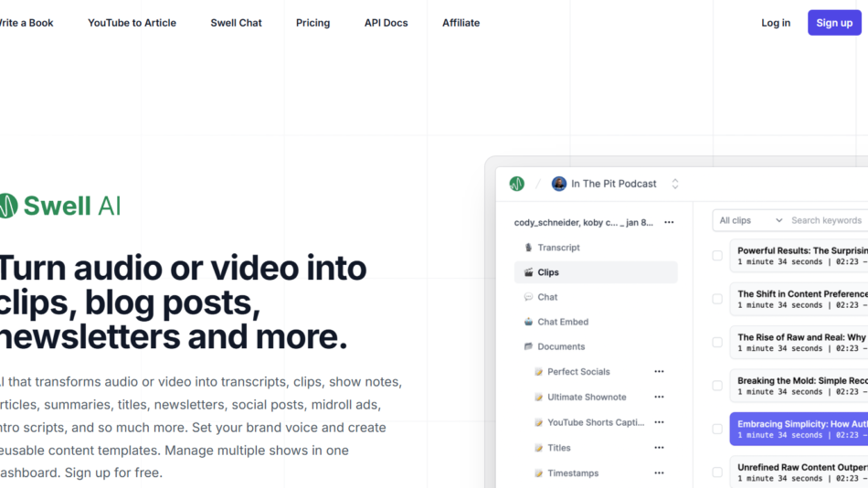Click the Log in link
The width and height of the screenshot is (868, 488).
pyautogui.click(x=776, y=23)
